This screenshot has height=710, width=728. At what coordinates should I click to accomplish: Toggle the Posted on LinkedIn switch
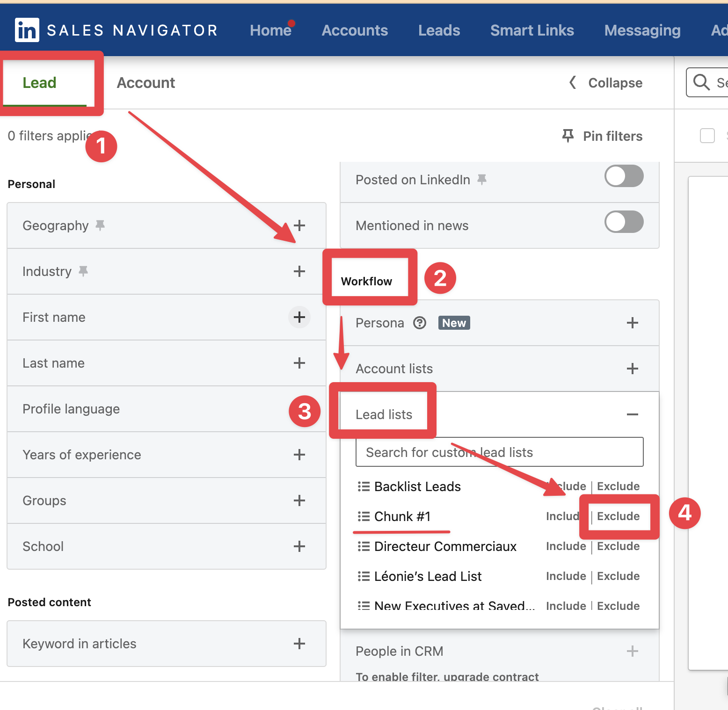pyautogui.click(x=624, y=176)
